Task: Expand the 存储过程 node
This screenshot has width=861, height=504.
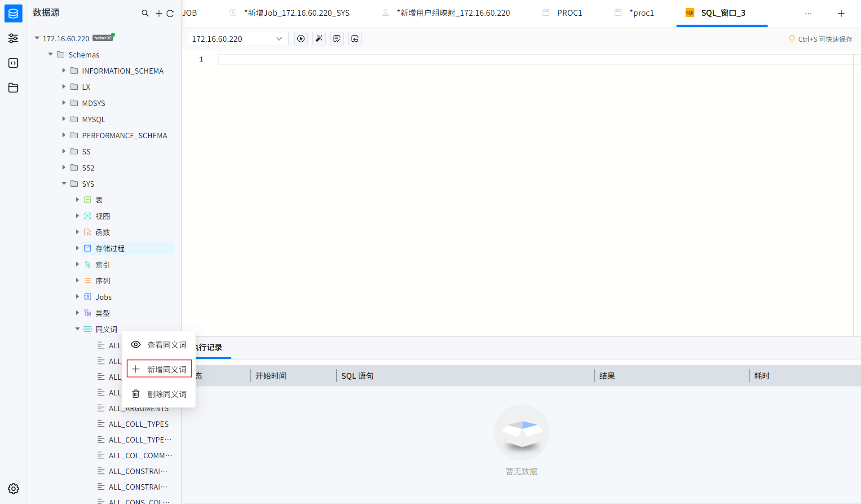Action: pyautogui.click(x=77, y=248)
